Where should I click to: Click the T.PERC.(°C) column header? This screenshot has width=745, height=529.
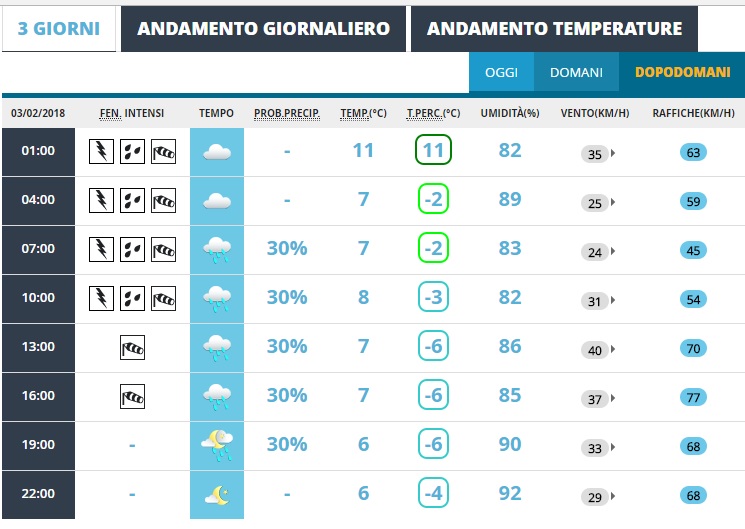(x=433, y=113)
